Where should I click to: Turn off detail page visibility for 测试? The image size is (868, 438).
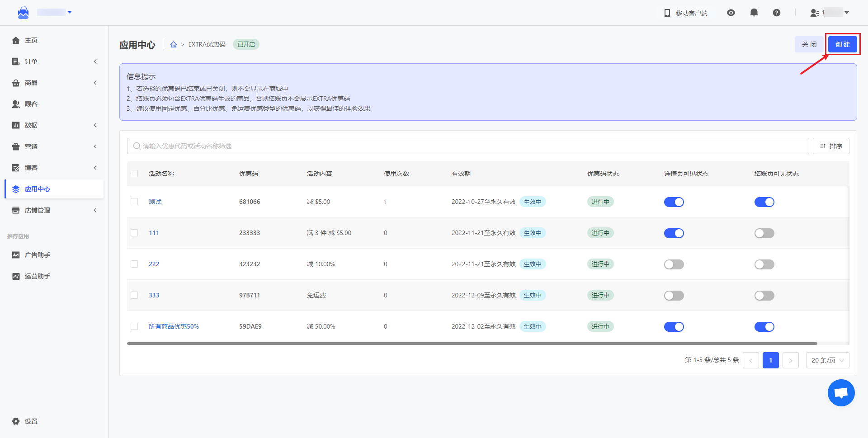click(x=674, y=202)
